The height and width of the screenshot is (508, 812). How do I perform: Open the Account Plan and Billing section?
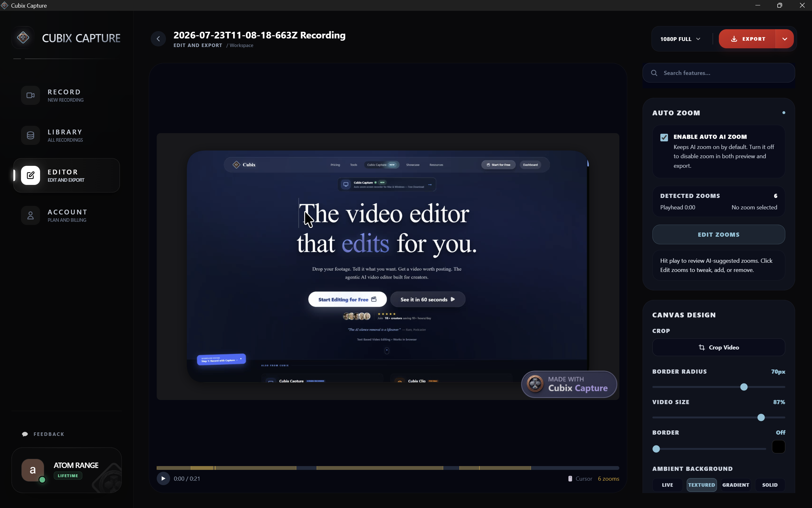click(x=66, y=215)
